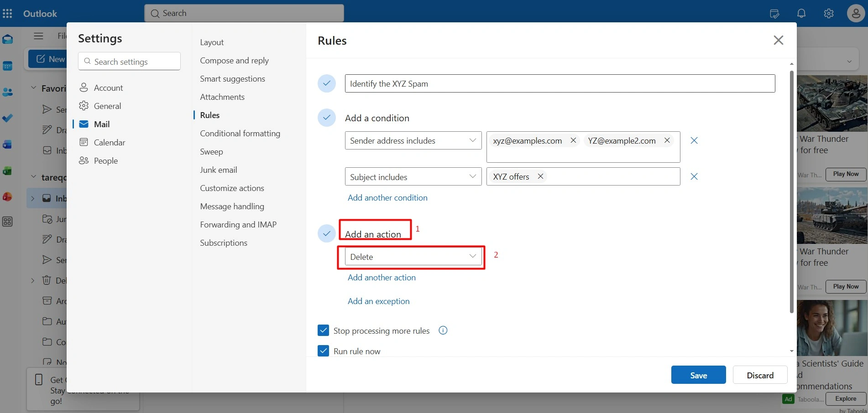The image size is (868, 413).
Task: Click the rules panel vertical scrollbar
Action: tap(792, 191)
